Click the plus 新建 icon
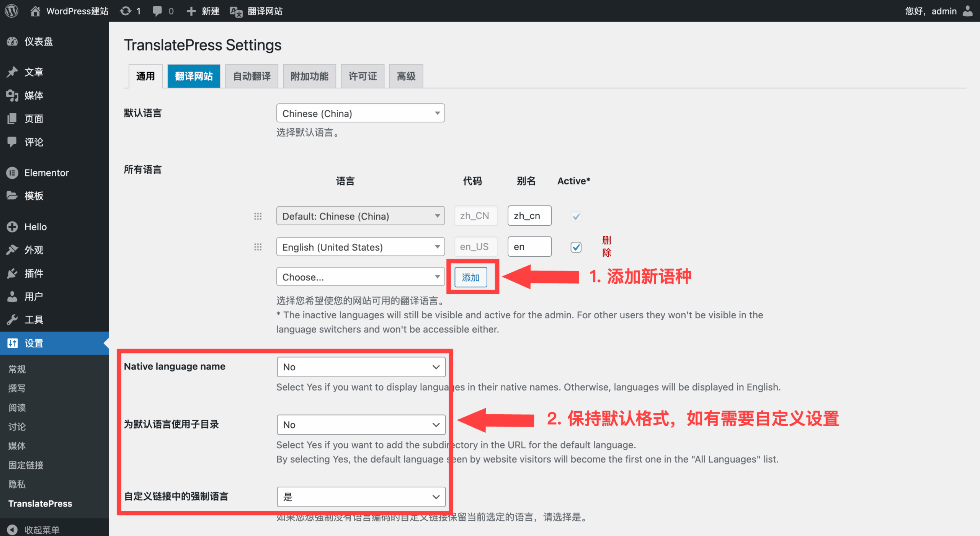 [191, 11]
